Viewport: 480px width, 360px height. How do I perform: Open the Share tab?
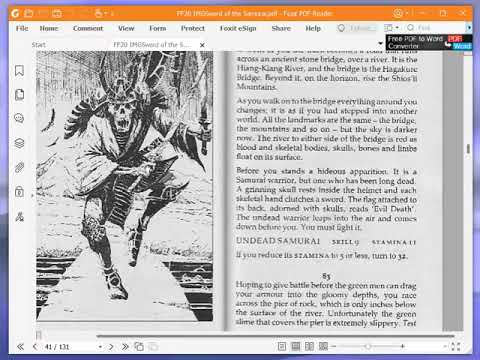[281, 28]
